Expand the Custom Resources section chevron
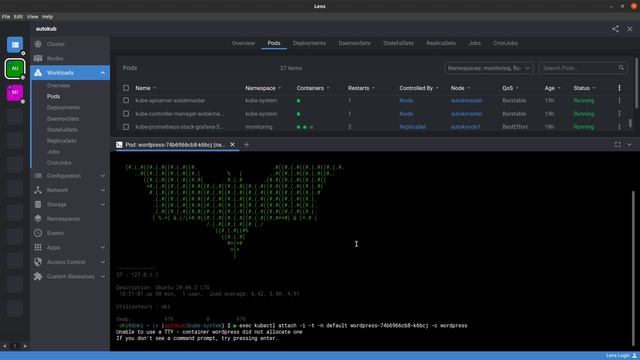This screenshot has width=640, height=360. coord(102,276)
